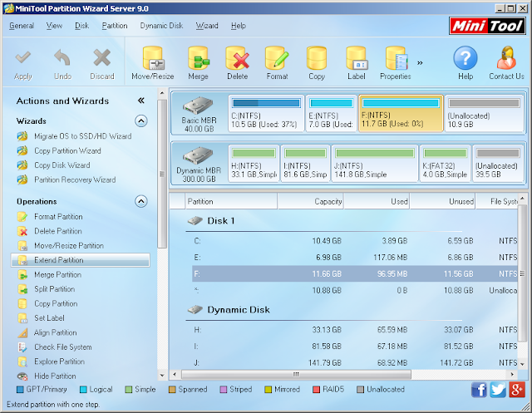The height and width of the screenshot is (413, 532).
Task: Click the Migrate OS to SSD/HD Wizard icon
Action: 22,136
